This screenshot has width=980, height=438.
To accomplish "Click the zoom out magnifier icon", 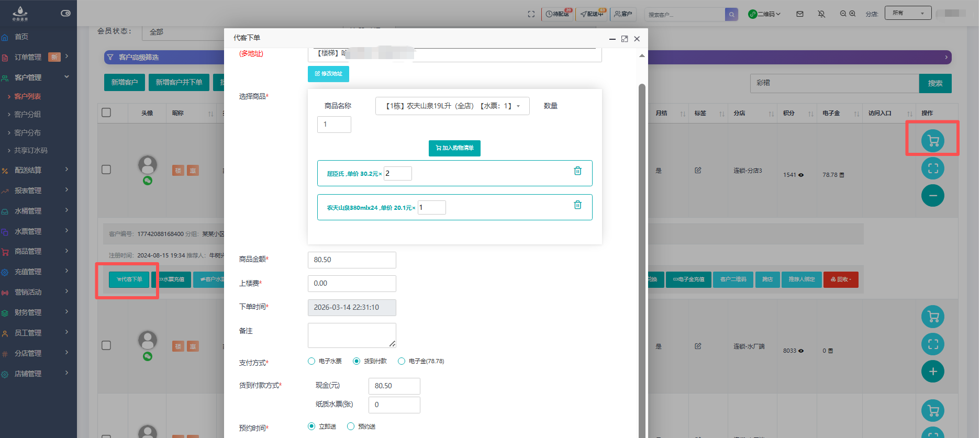I will (x=843, y=14).
